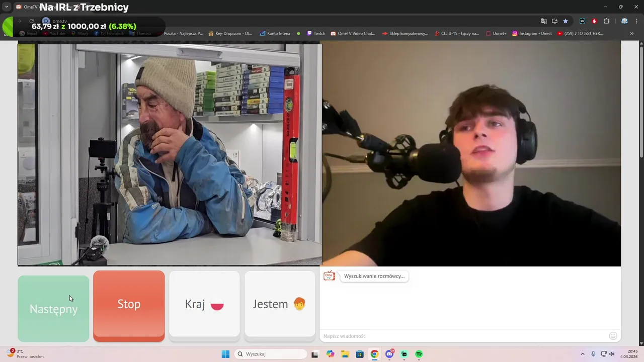This screenshot has width=644, height=362.
Task: Open the Instagram Direct bookmark
Action: click(x=532, y=33)
